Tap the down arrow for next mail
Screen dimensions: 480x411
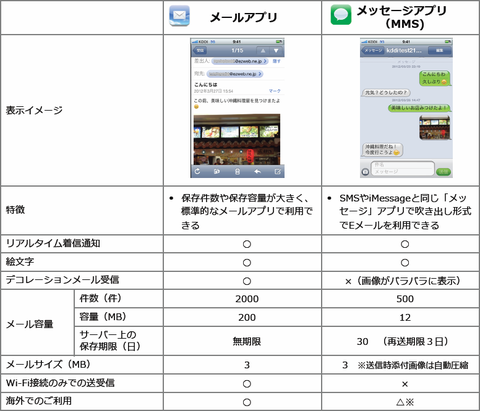click(276, 51)
